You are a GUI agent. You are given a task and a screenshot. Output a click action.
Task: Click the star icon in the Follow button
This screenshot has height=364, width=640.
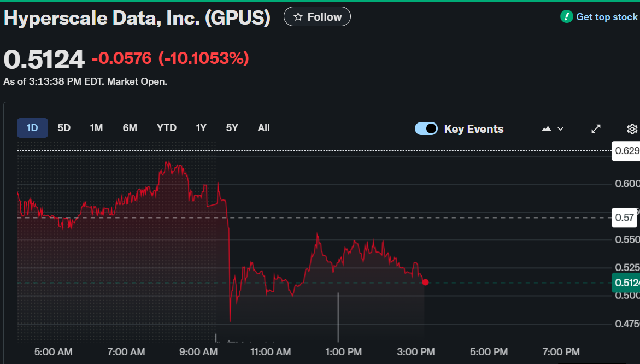298,17
